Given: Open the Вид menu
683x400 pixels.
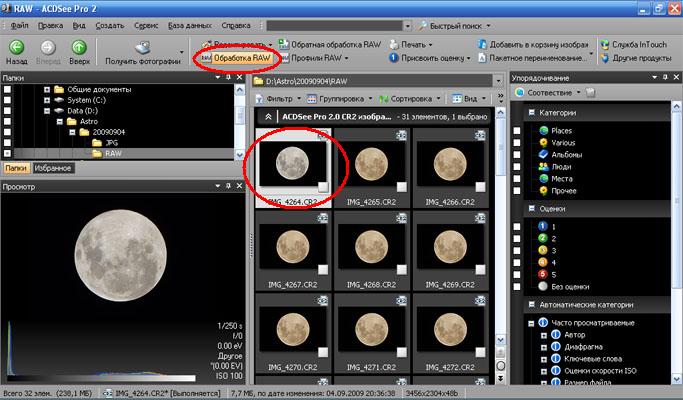Looking at the screenshot, I should [79, 26].
